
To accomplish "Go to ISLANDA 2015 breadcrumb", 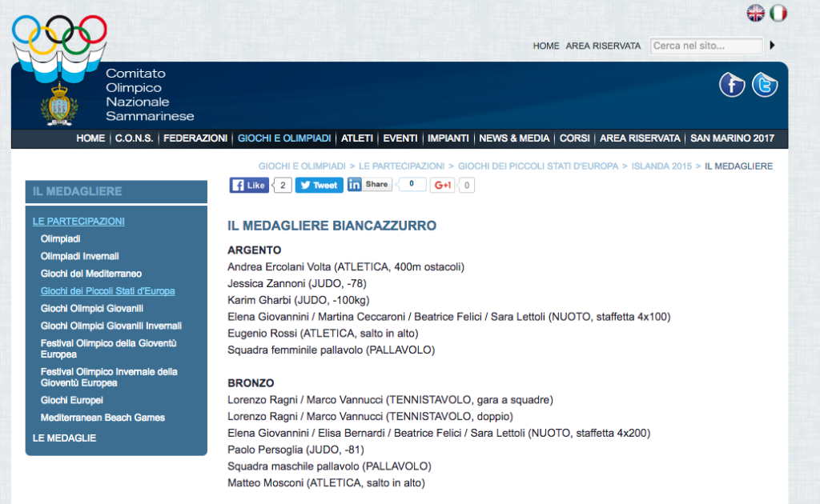I will (x=661, y=166).
